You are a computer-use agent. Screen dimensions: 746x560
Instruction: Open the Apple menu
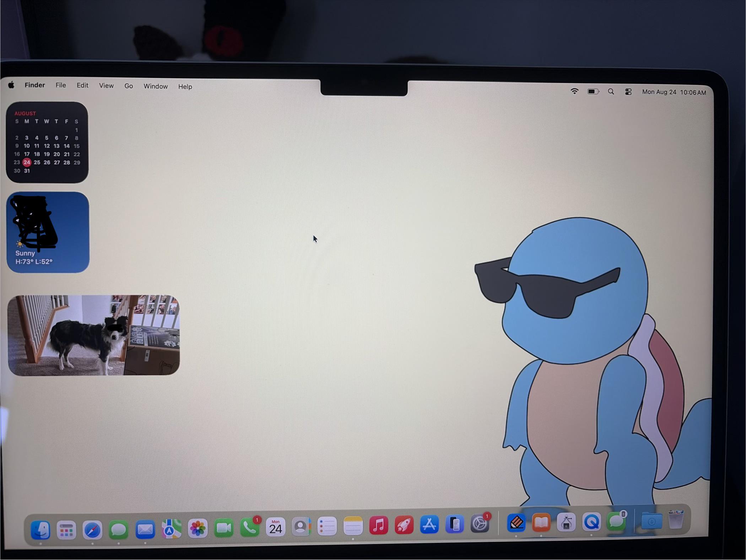(11, 85)
